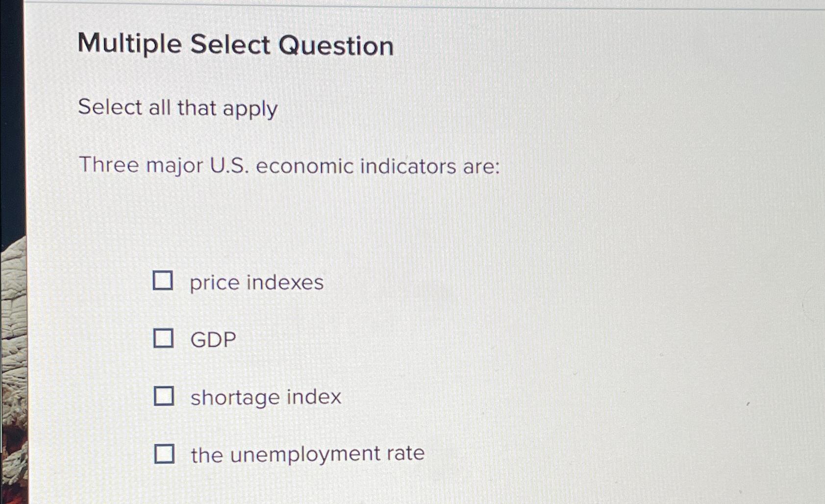This screenshot has height=504, width=825.
Task: Deselect the shortage index checkbox
Action: click(165, 396)
